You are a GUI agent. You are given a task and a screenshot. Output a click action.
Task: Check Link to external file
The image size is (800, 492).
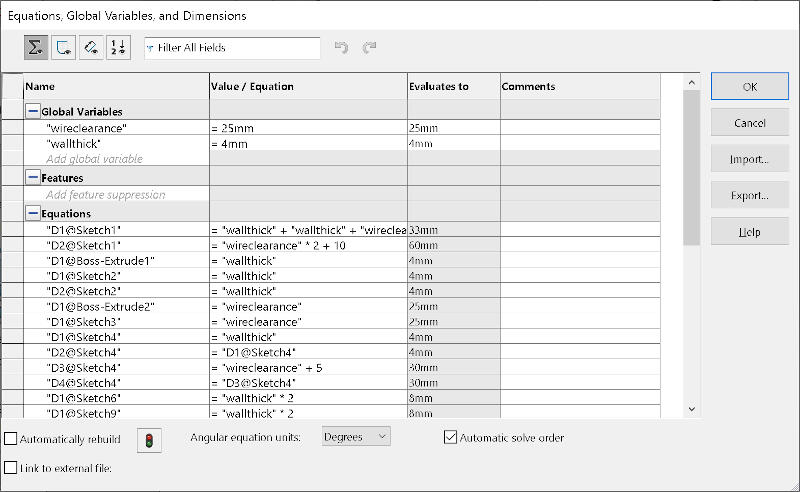11,467
